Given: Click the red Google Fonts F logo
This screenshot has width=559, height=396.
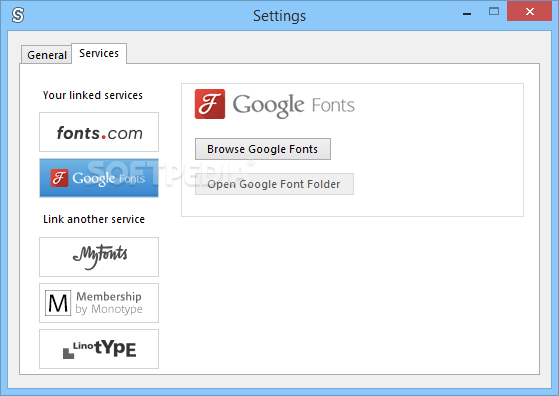Looking at the screenshot, I should (210, 104).
